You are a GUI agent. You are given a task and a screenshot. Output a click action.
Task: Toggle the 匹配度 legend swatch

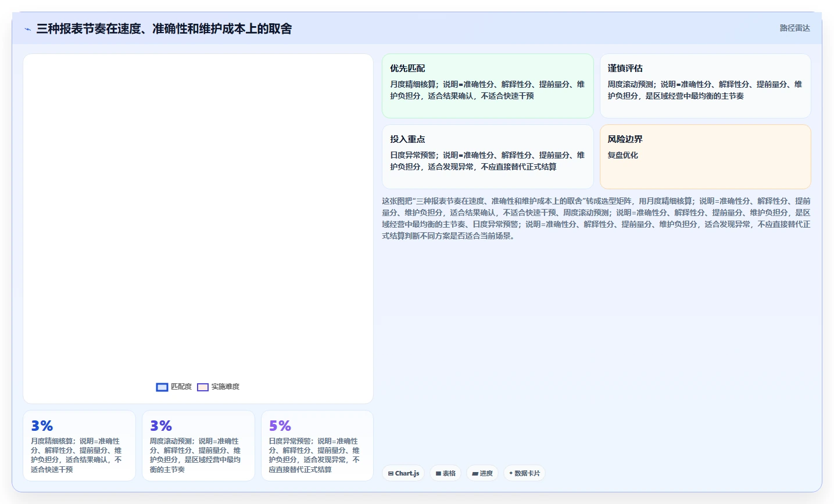[x=162, y=387]
